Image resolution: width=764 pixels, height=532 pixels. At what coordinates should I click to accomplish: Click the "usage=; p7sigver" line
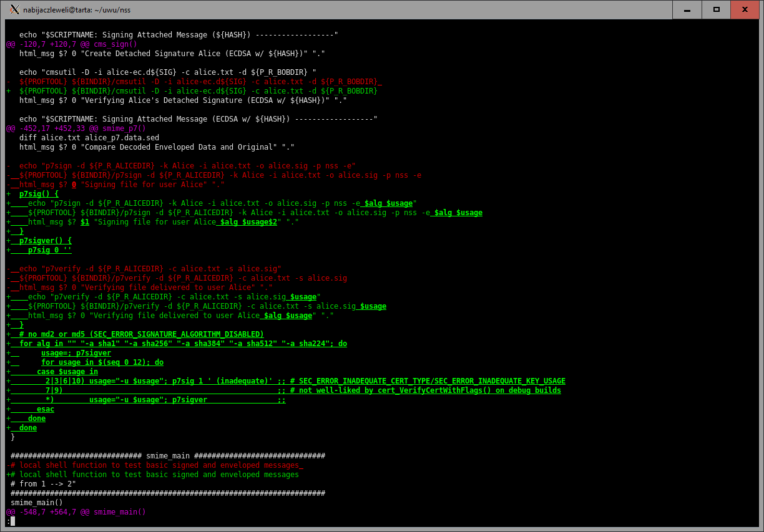click(x=76, y=353)
